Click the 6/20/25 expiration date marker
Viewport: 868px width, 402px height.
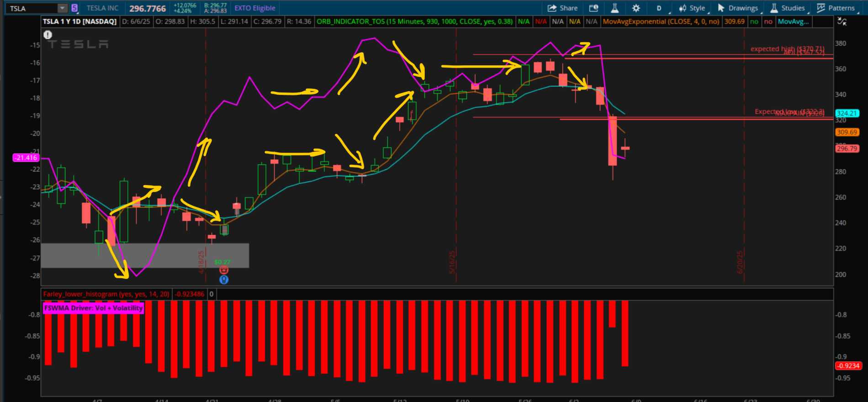(x=740, y=262)
